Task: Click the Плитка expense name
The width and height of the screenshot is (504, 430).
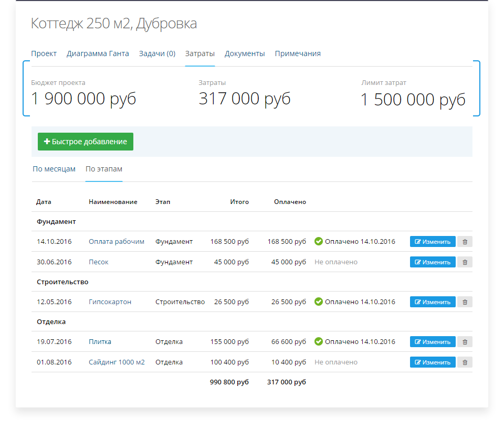Action: pyautogui.click(x=100, y=342)
